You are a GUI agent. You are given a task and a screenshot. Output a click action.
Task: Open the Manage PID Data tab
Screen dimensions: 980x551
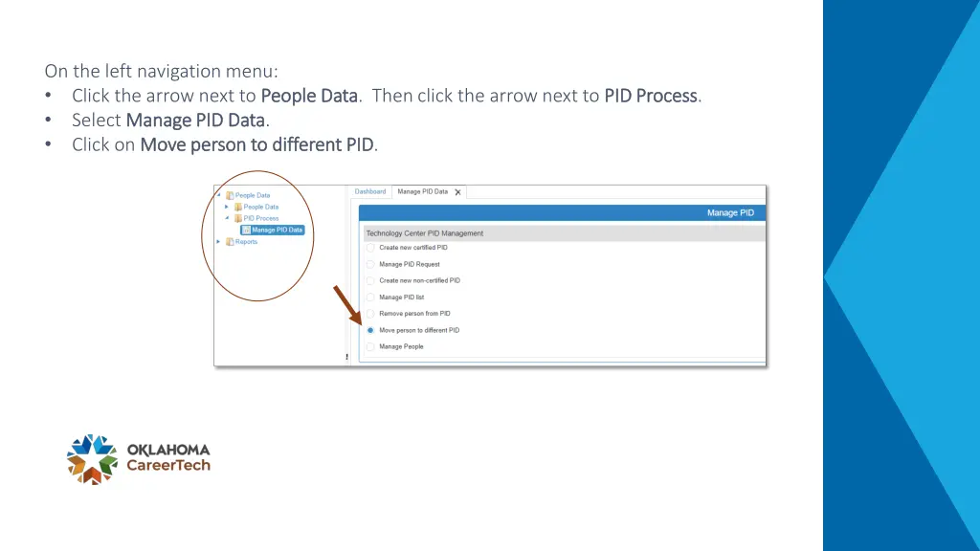point(422,191)
